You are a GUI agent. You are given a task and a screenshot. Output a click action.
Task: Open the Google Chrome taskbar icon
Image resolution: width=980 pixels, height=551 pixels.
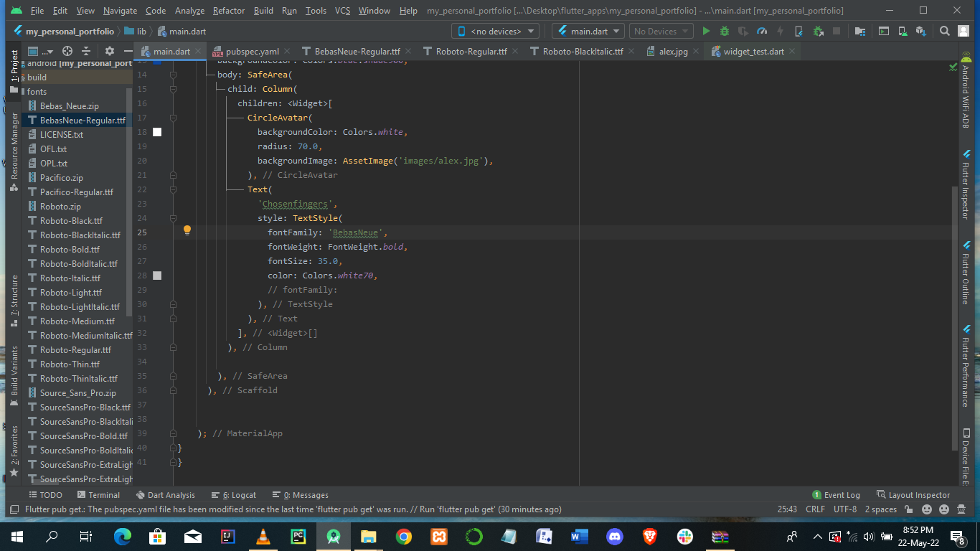tap(404, 536)
